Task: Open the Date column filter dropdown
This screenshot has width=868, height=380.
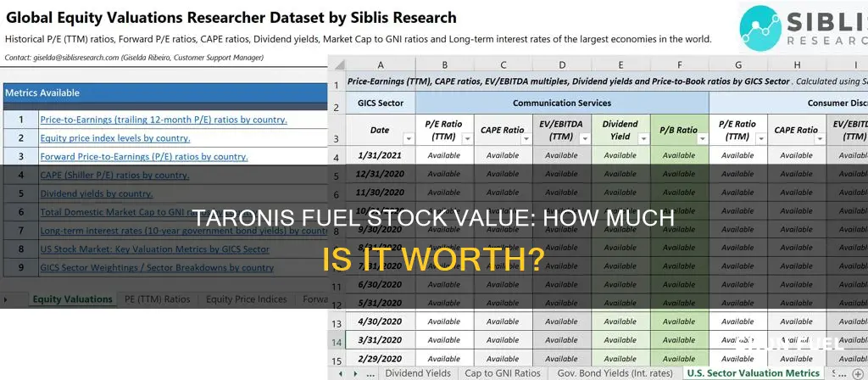Action: pyautogui.click(x=409, y=139)
